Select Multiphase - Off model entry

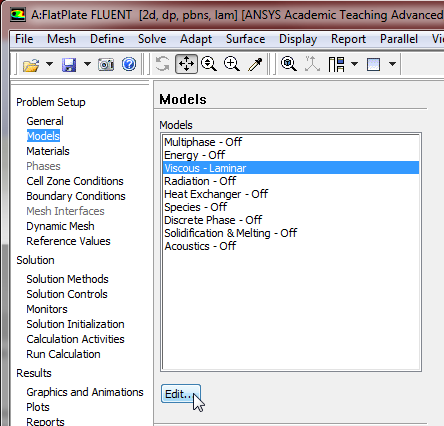coord(291,142)
